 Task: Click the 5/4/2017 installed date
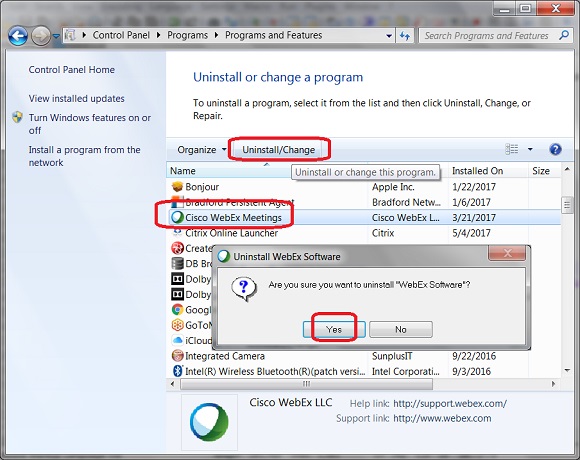[471, 233]
